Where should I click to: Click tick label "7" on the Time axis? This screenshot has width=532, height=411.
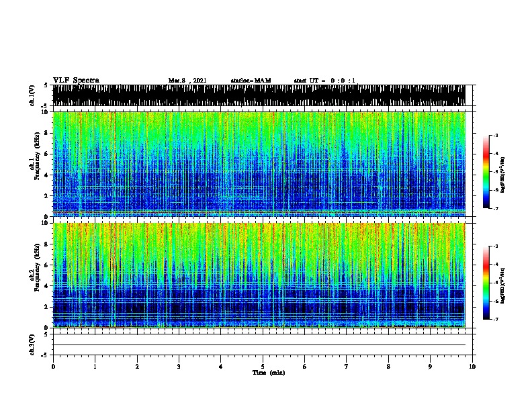click(x=347, y=367)
